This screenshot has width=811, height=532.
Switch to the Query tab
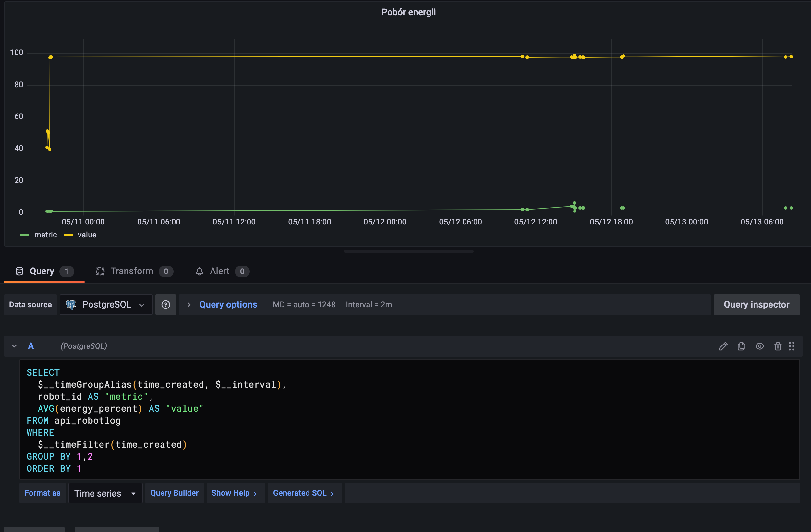[x=42, y=271]
